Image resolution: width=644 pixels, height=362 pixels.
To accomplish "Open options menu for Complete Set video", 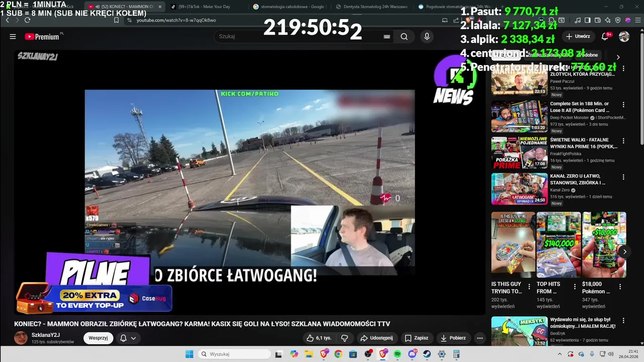I will pos(623,105).
